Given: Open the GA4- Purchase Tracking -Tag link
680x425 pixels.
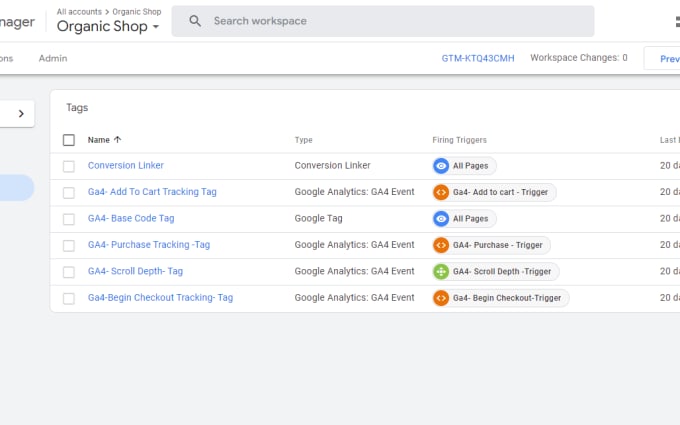Looking at the screenshot, I should pyautogui.click(x=149, y=245).
